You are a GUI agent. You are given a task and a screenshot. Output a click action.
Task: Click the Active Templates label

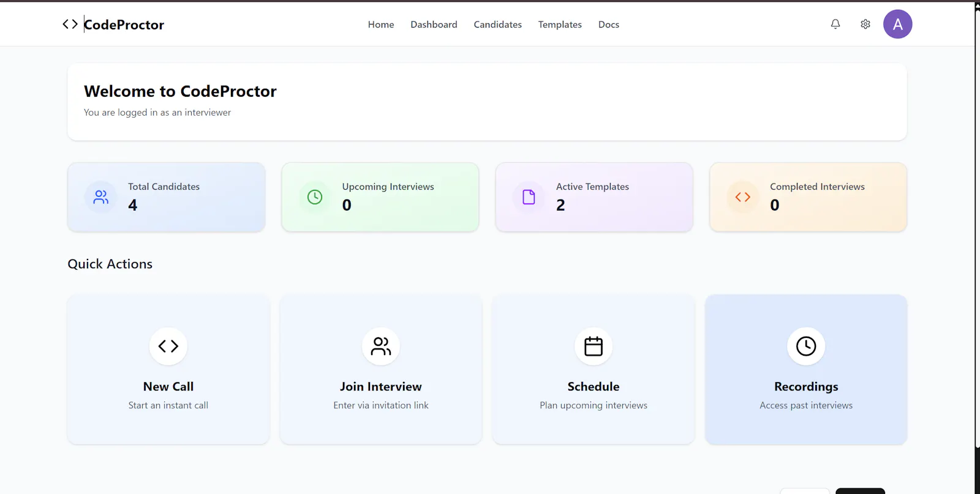click(592, 187)
